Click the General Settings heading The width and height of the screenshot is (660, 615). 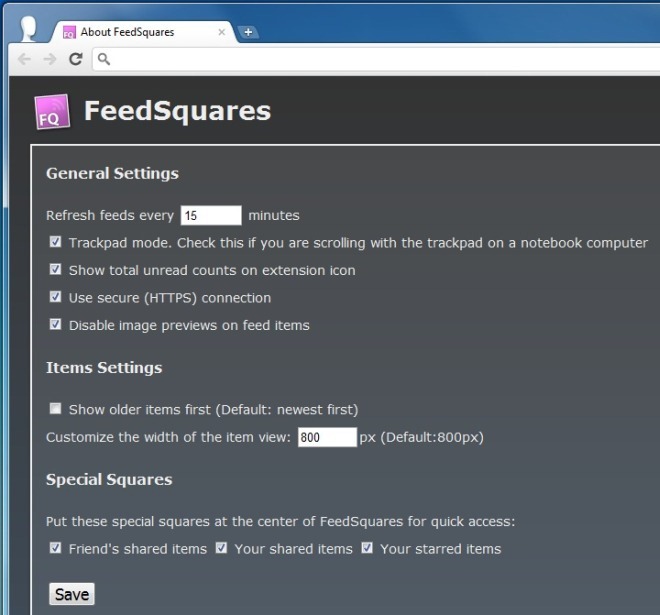(112, 173)
